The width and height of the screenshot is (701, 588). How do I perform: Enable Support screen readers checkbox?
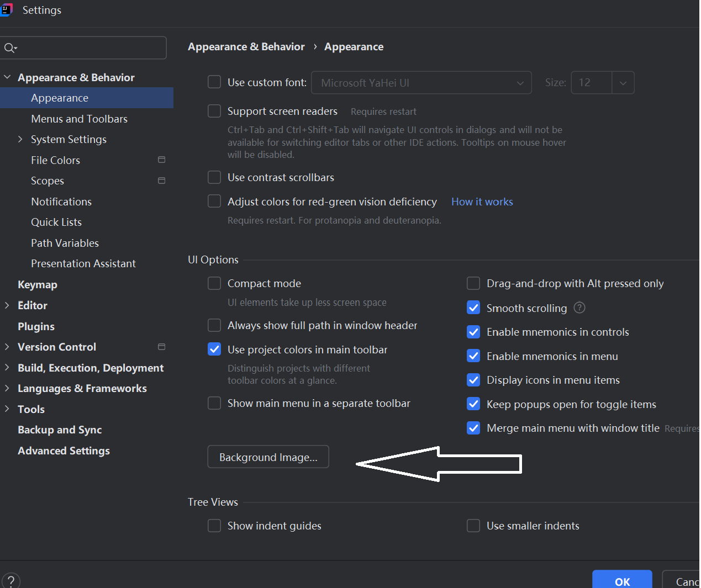pyautogui.click(x=214, y=111)
